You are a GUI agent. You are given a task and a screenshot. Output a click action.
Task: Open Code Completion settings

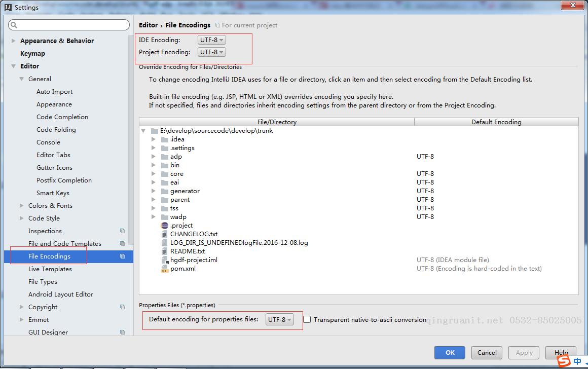point(62,117)
